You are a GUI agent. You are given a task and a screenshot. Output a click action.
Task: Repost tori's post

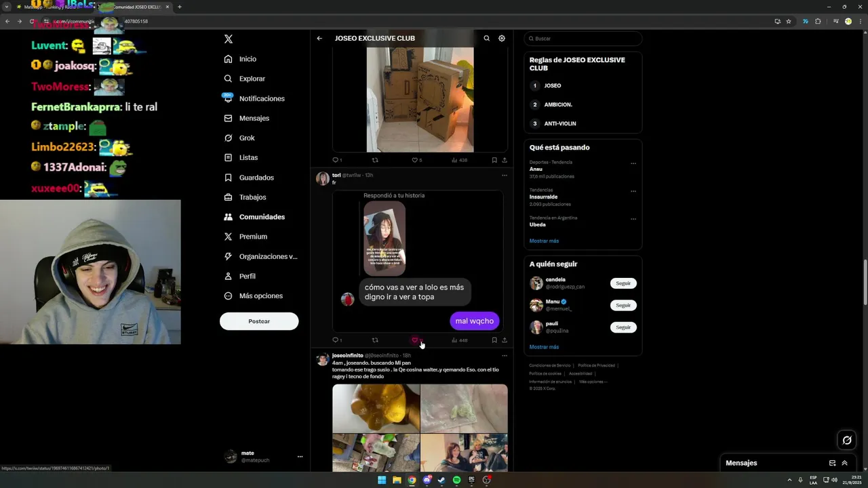click(x=375, y=340)
